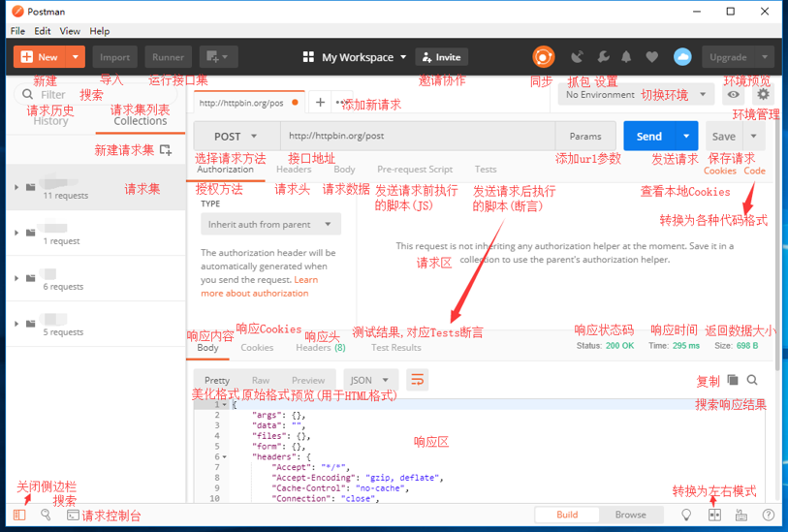This screenshot has width=788, height=532.
Task: Expand the 11 requests collection
Action: [x=16, y=187]
